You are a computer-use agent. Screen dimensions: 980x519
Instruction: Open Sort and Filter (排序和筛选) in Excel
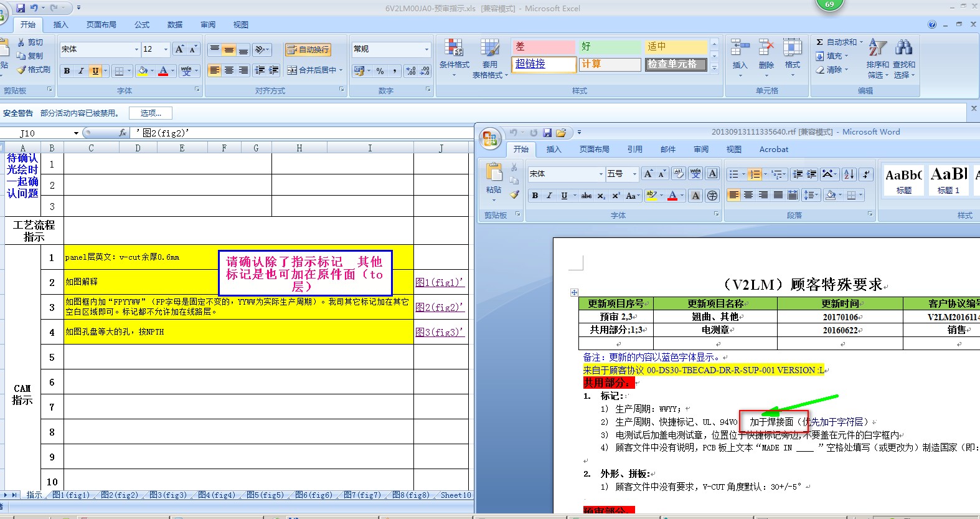[878, 57]
